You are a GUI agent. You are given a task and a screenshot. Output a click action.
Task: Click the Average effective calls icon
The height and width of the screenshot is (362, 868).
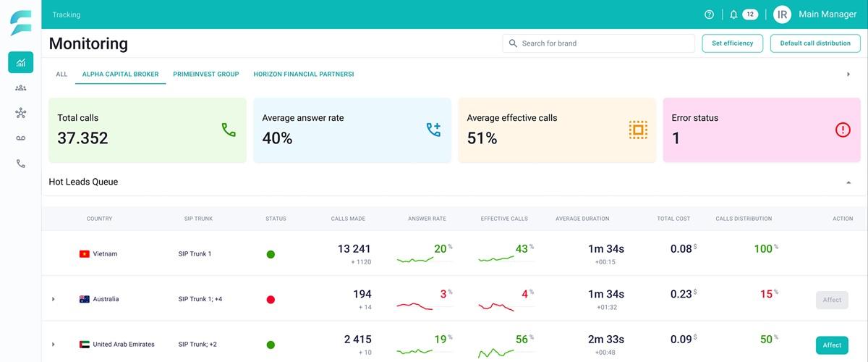638,130
